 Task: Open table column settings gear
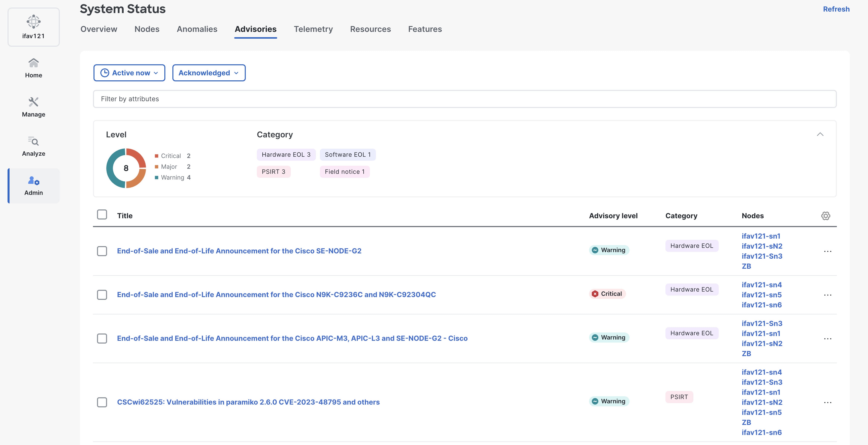(x=825, y=216)
